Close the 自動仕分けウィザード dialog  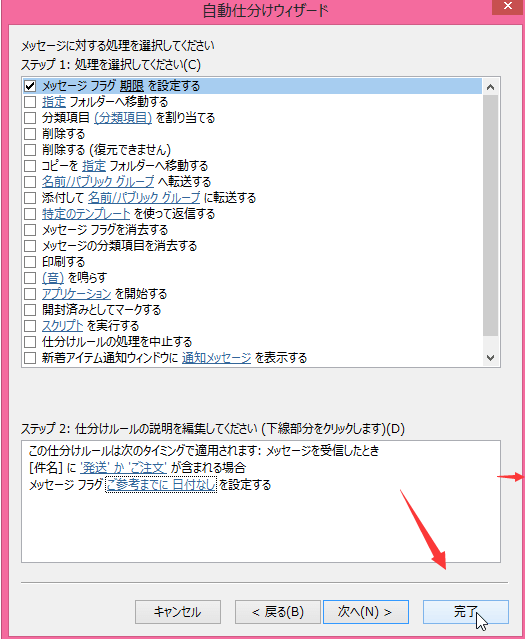[x=508, y=7]
